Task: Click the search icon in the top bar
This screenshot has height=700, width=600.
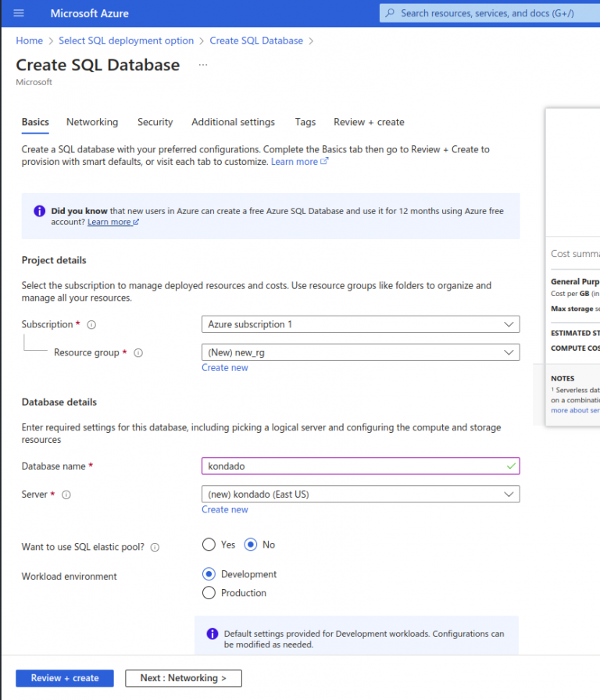Action: (x=390, y=13)
